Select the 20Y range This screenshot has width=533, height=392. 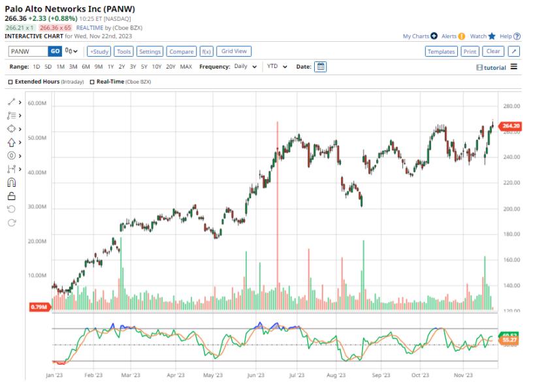170,67
